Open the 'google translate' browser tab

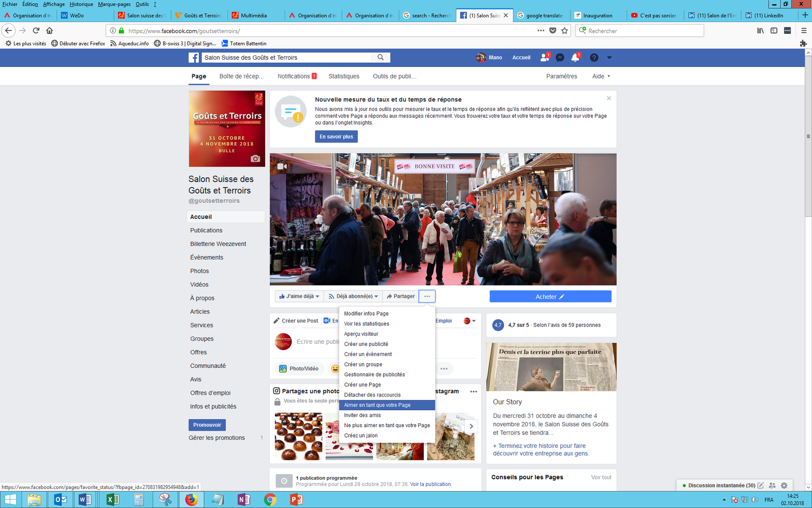pos(541,15)
